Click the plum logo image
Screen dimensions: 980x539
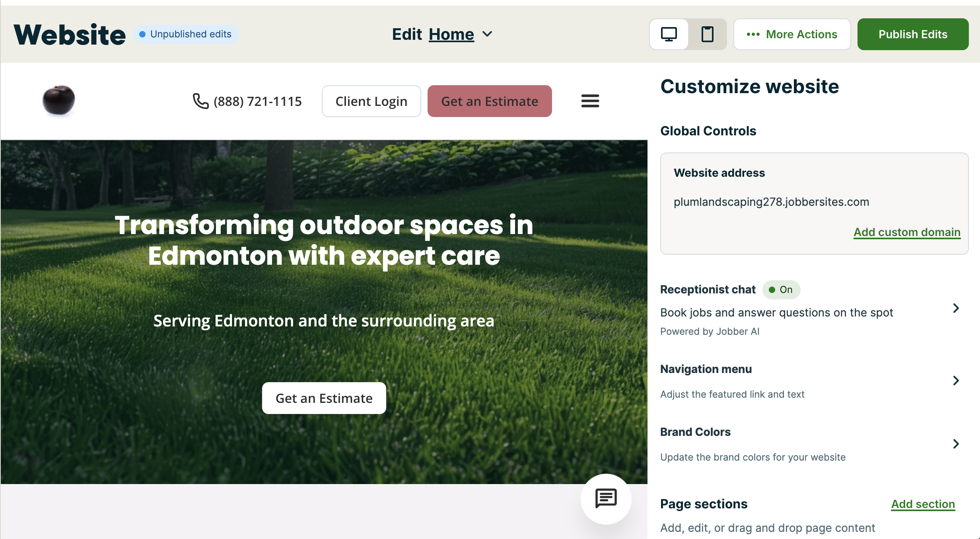point(58,100)
